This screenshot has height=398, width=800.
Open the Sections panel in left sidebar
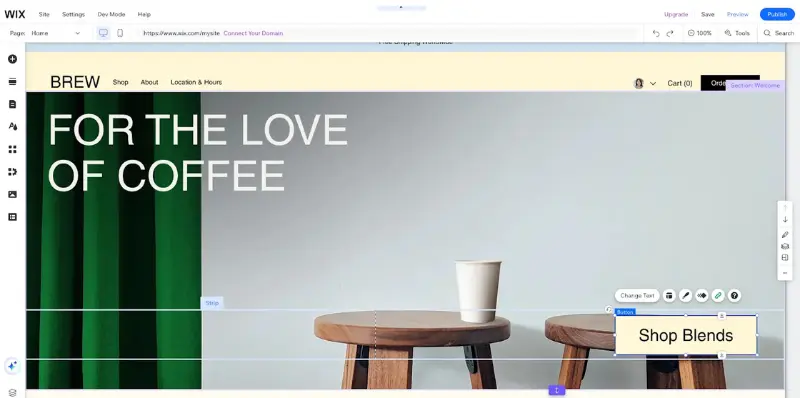click(x=13, y=82)
